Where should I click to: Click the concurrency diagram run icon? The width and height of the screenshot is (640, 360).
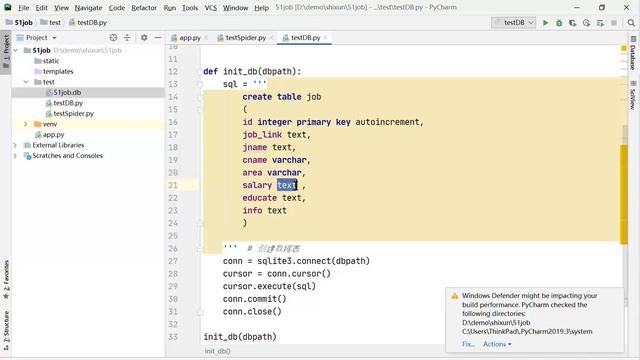[600, 23]
